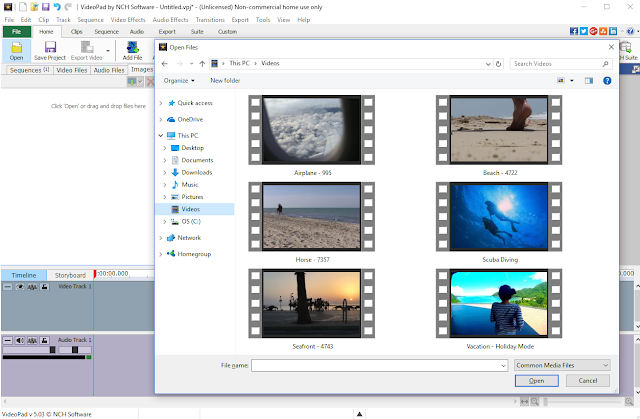Expand Homegroup tree node
Image resolution: width=640 pixels, height=419 pixels.
[x=161, y=254]
